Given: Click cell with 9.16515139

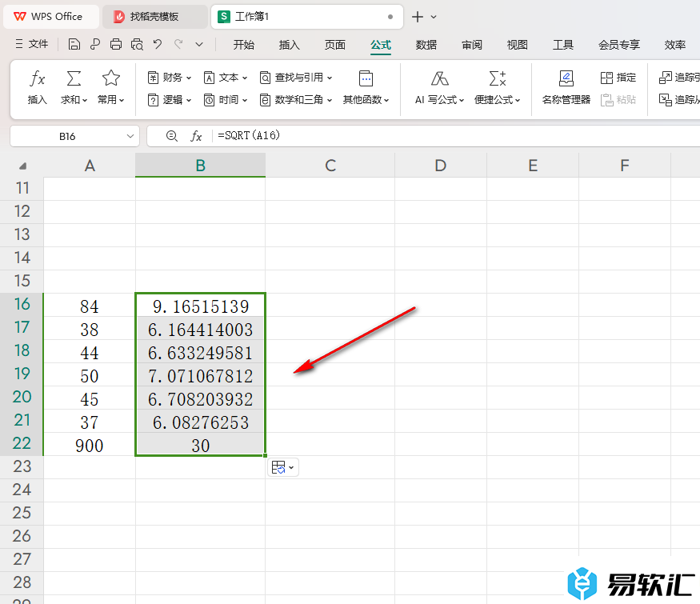Looking at the screenshot, I should (x=201, y=306).
